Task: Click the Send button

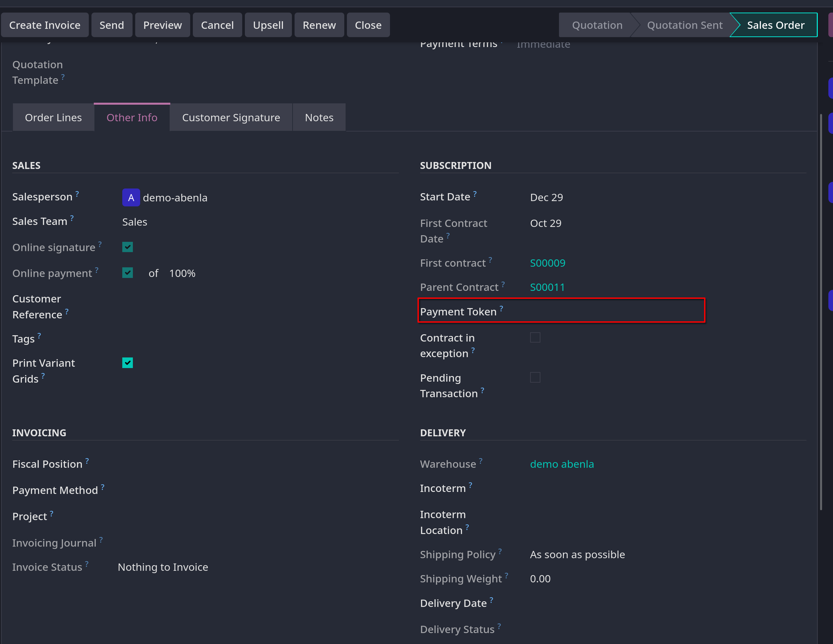Action: [x=112, y=25]
